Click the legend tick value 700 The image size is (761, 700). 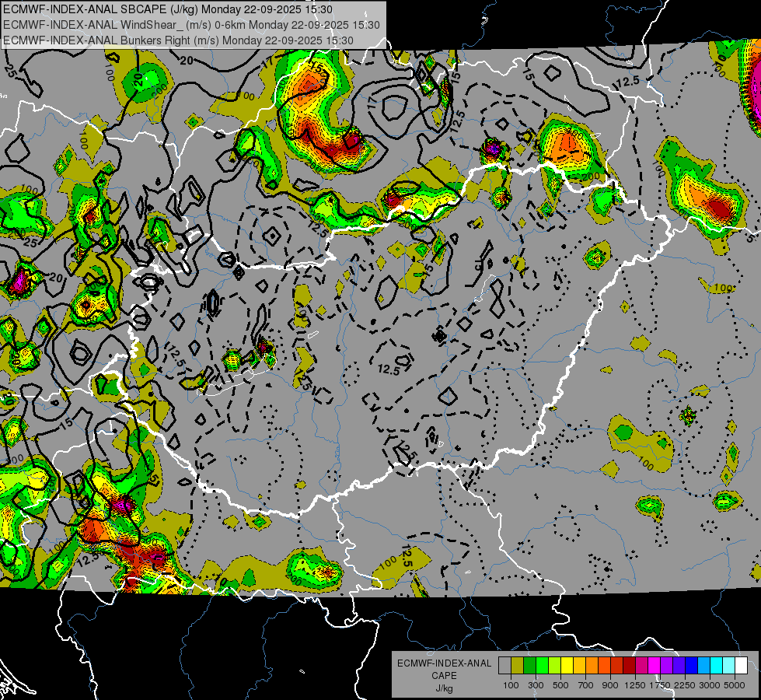tap(586, 685)
